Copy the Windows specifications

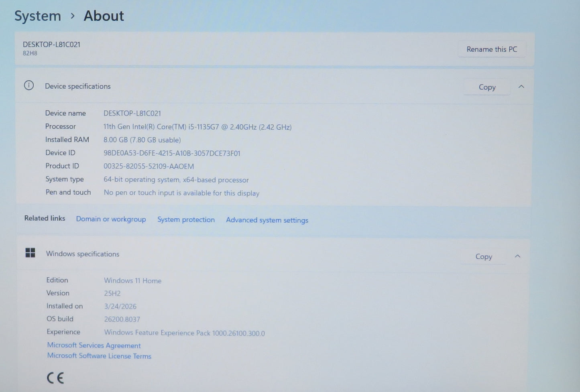pyautogui.click(x=483, y=256)
